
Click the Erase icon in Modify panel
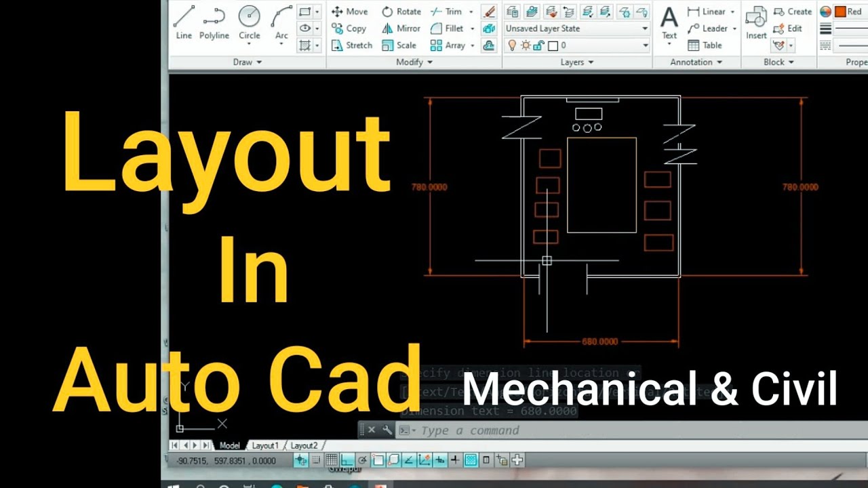pyautogui.click(x=489, y=12)
